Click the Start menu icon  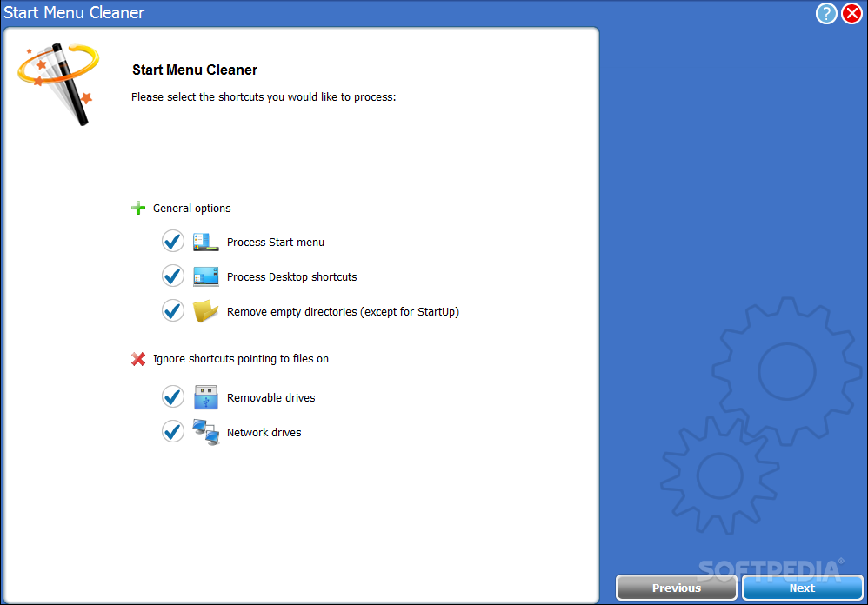(x=205, y=242)
